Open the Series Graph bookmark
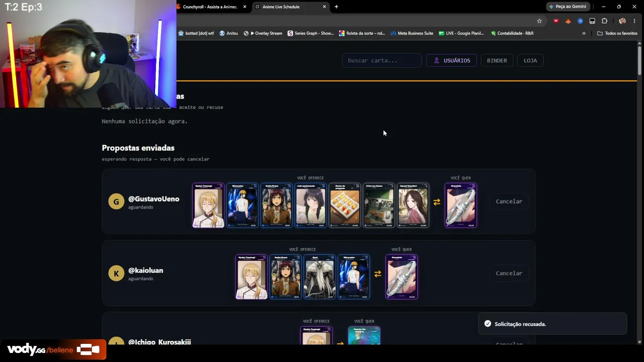This screenshot has height=362, width=644. (310, 33)
